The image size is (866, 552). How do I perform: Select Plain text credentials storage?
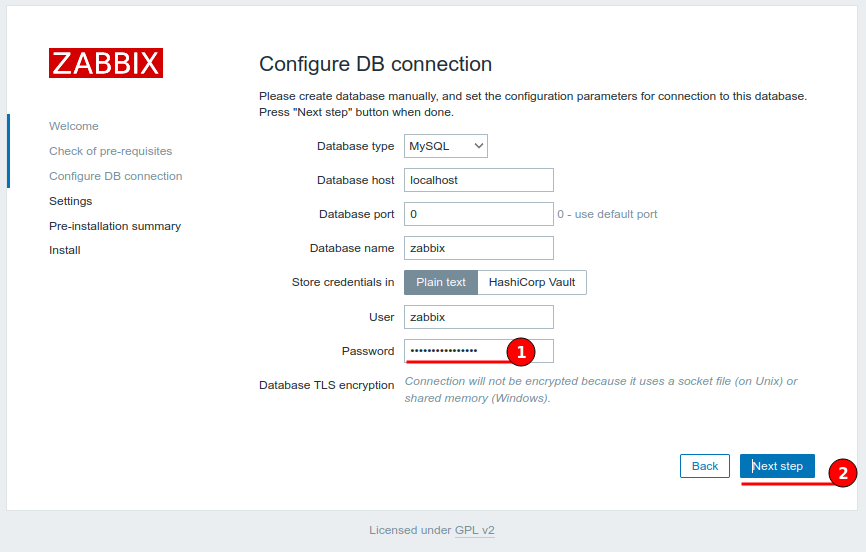[x=441, y=282]
